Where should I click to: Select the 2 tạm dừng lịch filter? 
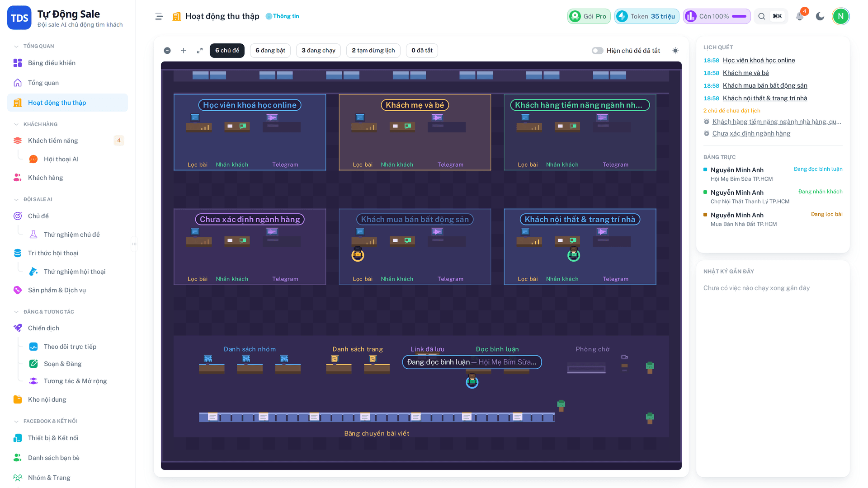coord(373,51)
